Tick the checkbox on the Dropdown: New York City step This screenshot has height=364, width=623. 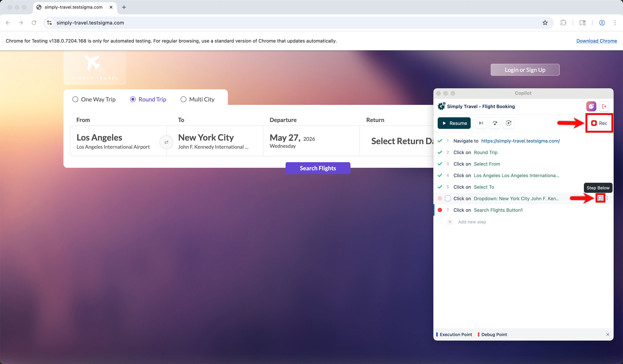point(448,198)
